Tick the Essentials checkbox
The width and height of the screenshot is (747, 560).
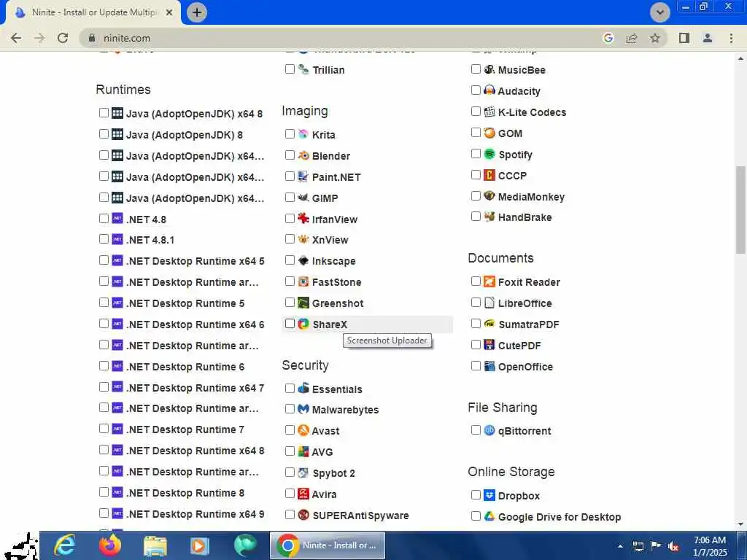point(290,388)
